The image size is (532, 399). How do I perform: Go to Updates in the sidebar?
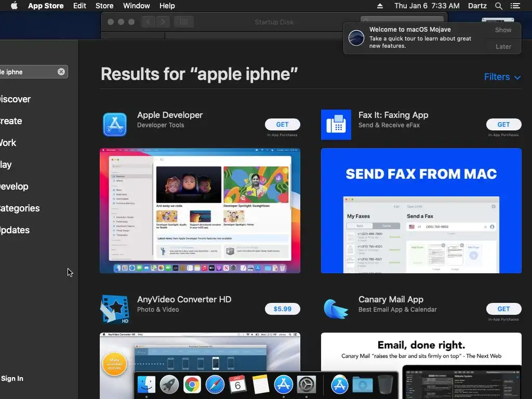click(x=15, y=230)
